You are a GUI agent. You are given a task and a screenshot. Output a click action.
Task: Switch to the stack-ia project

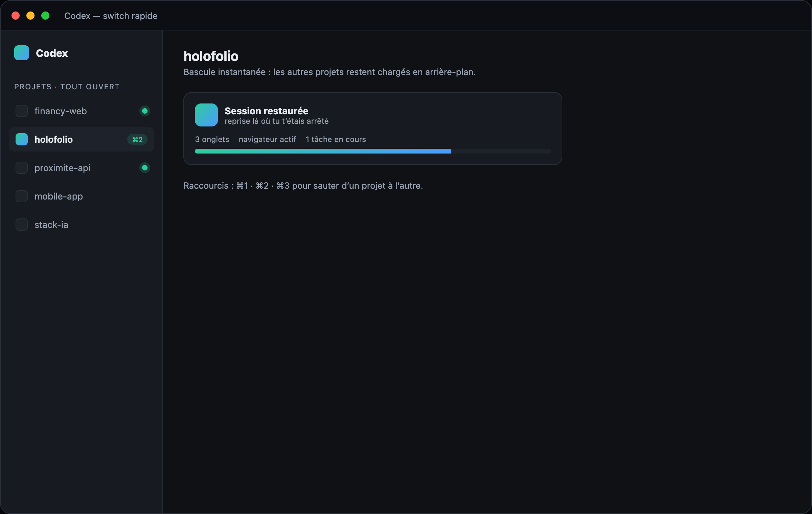(82, 225)
